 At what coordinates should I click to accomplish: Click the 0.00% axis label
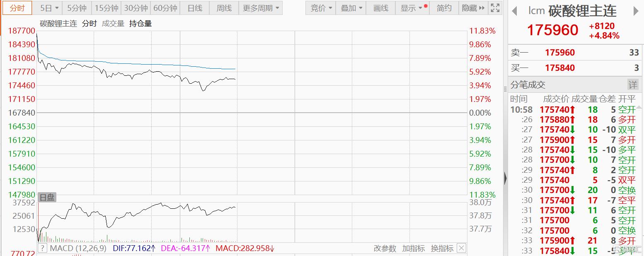tap(480, 113)
